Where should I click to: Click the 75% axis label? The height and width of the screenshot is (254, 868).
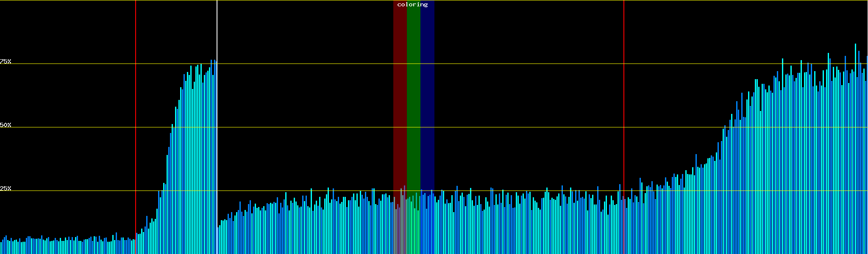pos(6,61)
